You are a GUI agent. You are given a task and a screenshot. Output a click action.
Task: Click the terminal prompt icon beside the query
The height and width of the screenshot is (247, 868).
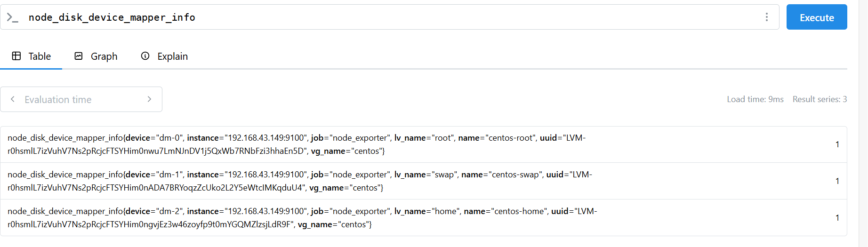click(12, 18)
